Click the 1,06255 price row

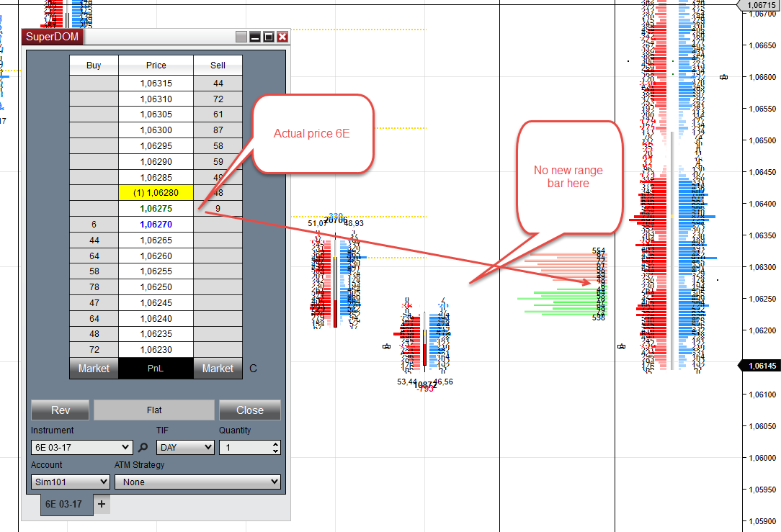156,271
